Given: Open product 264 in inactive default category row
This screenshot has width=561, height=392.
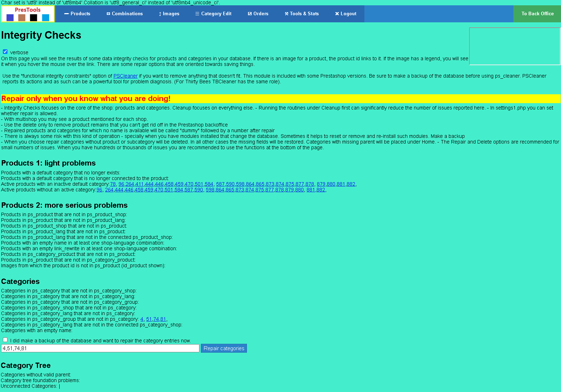Looking at the screenshot, I should click(130, 184).
